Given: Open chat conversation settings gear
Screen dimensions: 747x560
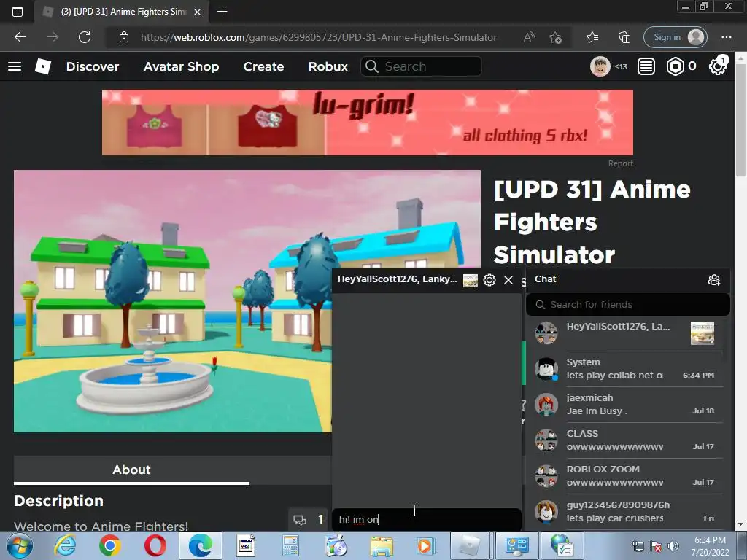Looking at the screenshot, I should (x=489, y=280).
